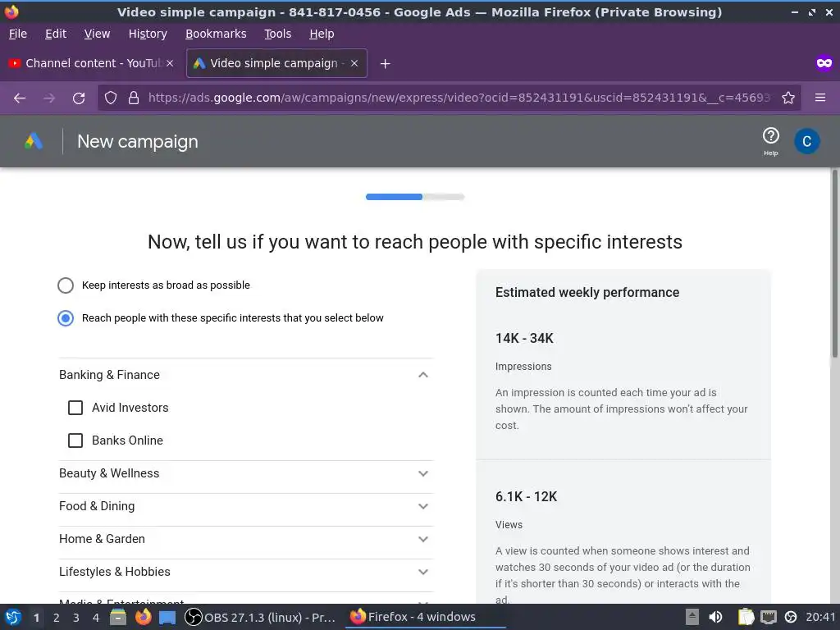Close the Video simple campaign tab
840x630 pixels.
(354, 63)
